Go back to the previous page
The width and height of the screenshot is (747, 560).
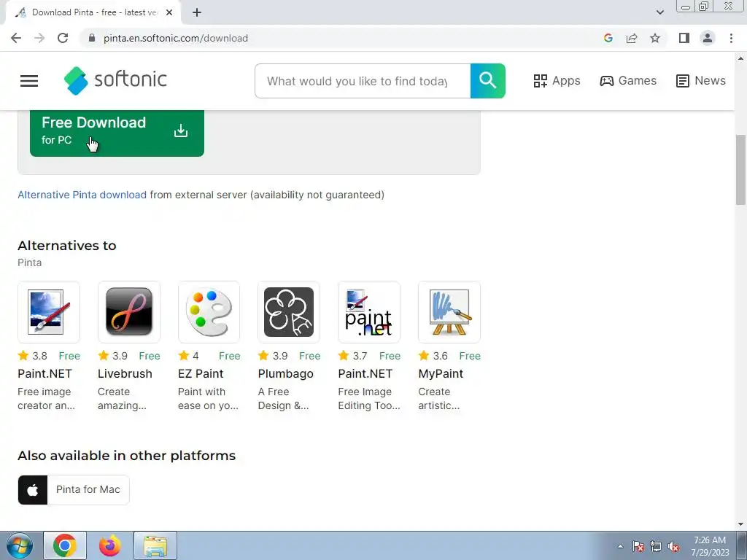pyautogui.click(x=16, y=38)
